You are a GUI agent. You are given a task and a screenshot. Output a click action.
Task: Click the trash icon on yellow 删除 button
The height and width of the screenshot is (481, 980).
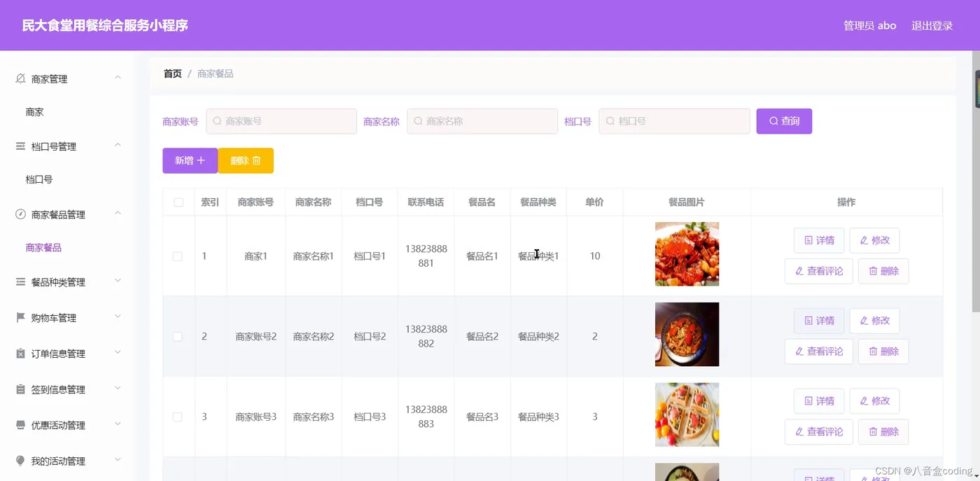(x=256, y=160)
